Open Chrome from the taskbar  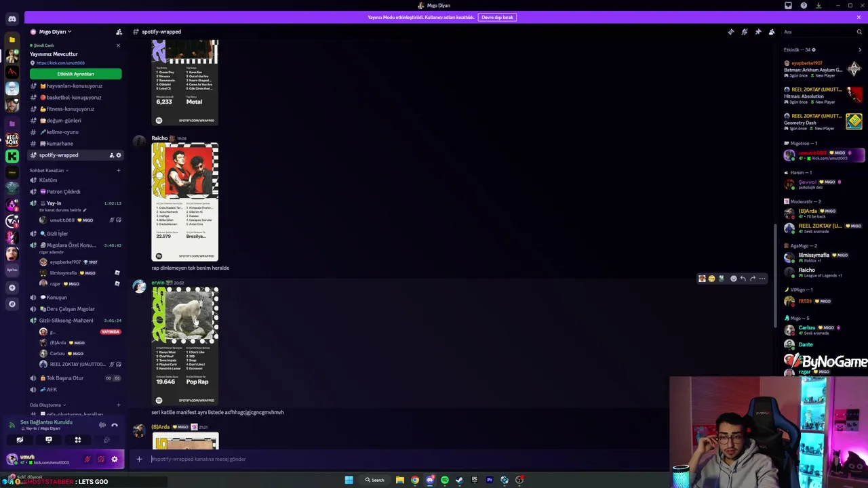pos(415,480)
